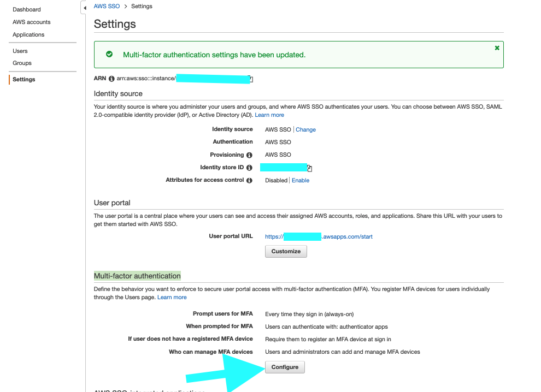541x392 pixels.
Task: Click the 'User portal URL' label
Action: coord(231,236)
